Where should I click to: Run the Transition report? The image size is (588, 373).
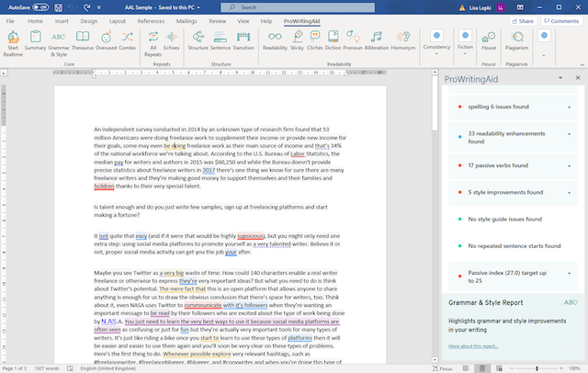pyautogui.click(x=243, y=40)
